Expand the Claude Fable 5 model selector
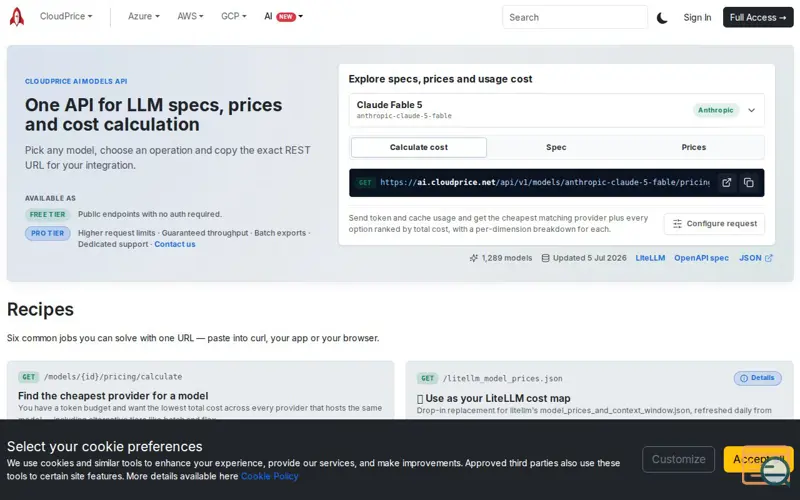 pyautogui.click(x=557, y=110)
